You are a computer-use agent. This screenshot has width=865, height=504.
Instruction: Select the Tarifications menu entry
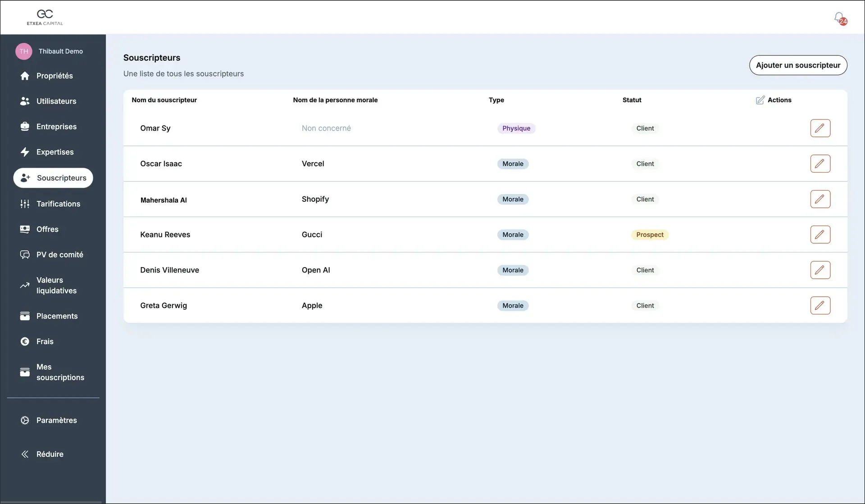point(58,204)
